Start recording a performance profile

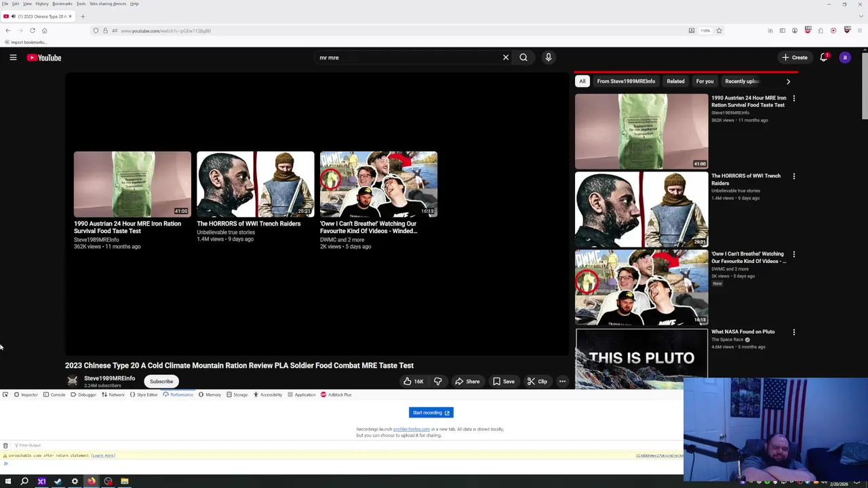pyautogui.click(x=431, y=413)
